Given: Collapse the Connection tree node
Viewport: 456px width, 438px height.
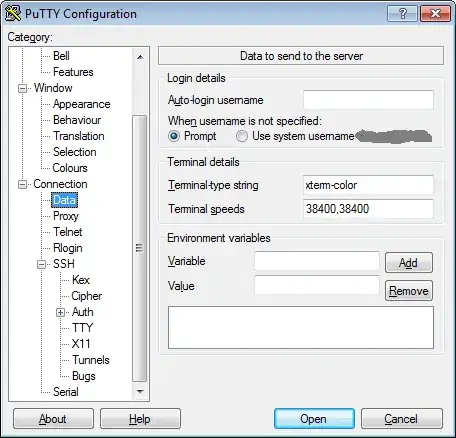Looking at the screenshot, I should coord(22,184).
